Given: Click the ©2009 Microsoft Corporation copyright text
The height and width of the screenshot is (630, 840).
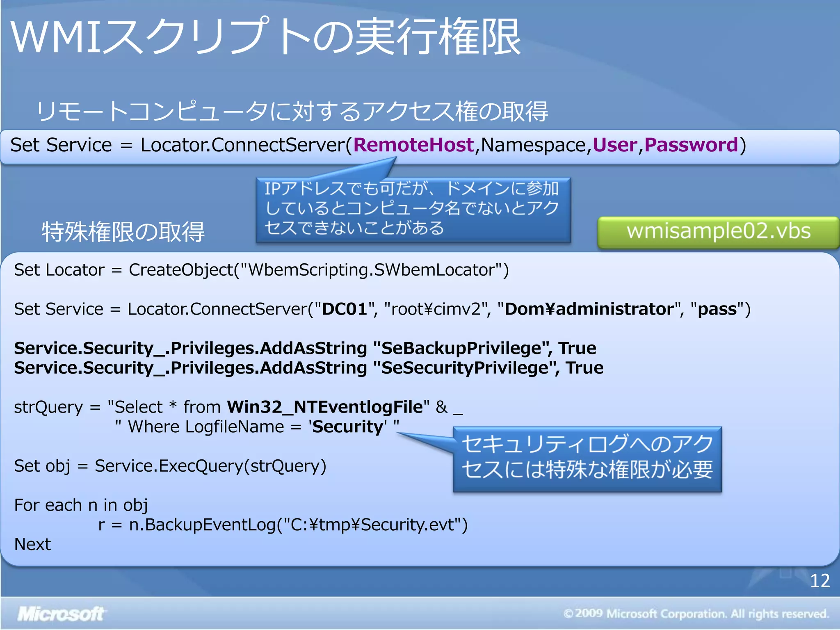Looking at the screenshot, I should (x=696, y=614).
